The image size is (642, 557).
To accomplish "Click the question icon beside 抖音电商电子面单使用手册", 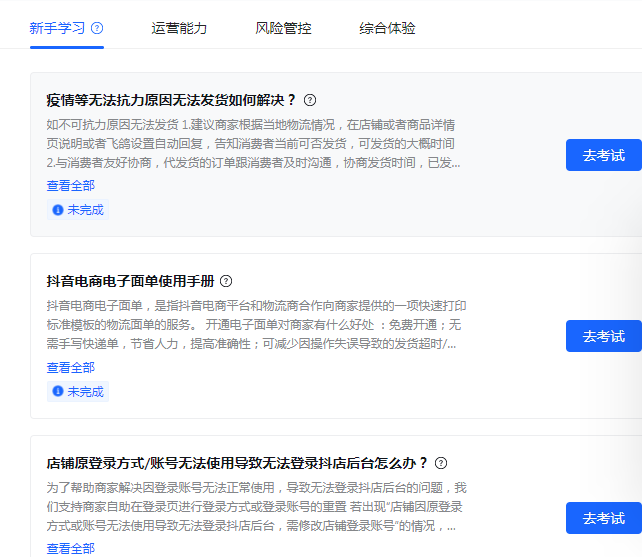I will coord(226,281).
